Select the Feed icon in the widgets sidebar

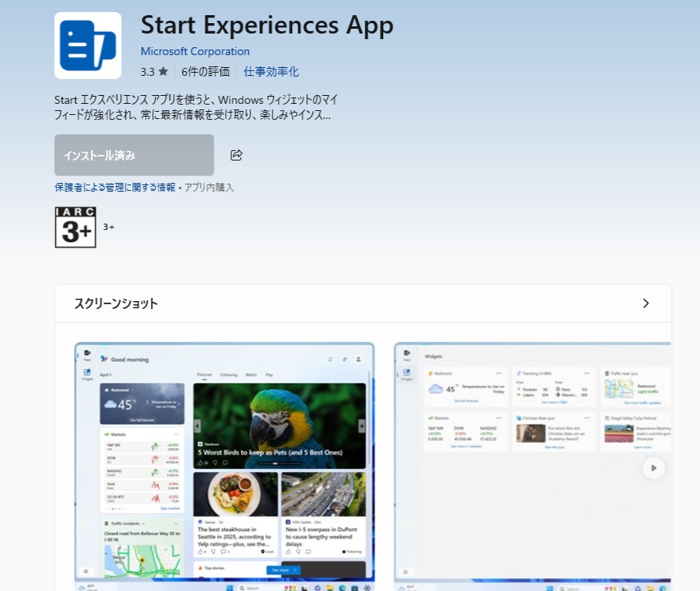[x=86, y=352]
